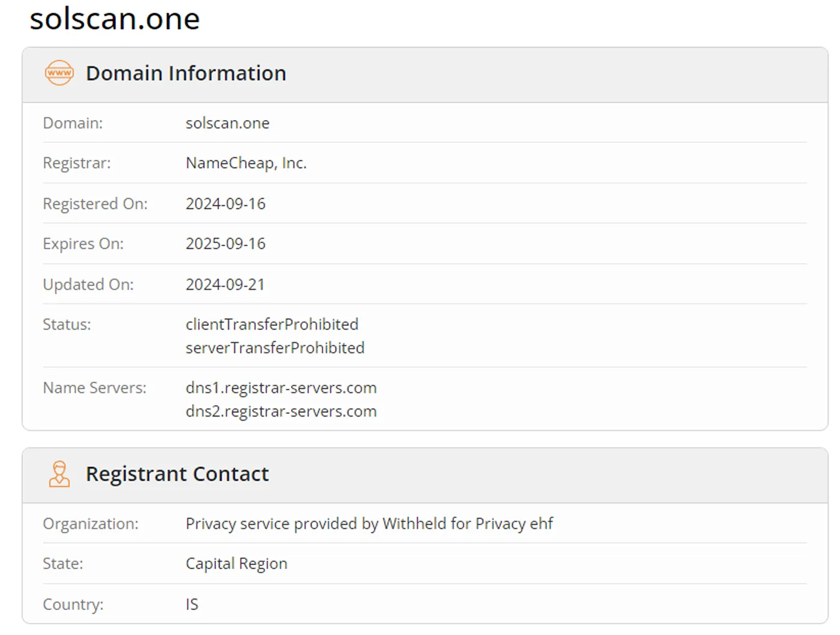Select the registered date 2024-09-16
The height and width of the screenshot is (635, 840).
(x=226, y=204)
